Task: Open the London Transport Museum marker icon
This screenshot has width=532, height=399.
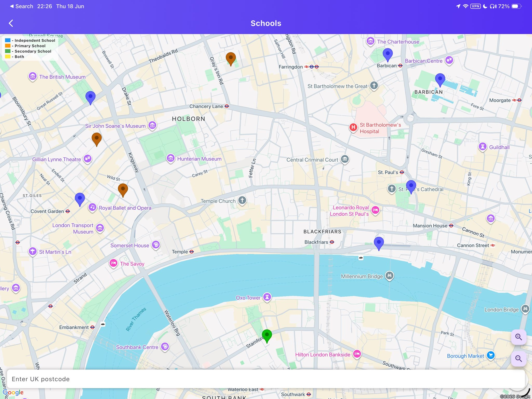Action: [x=100, y=228]
